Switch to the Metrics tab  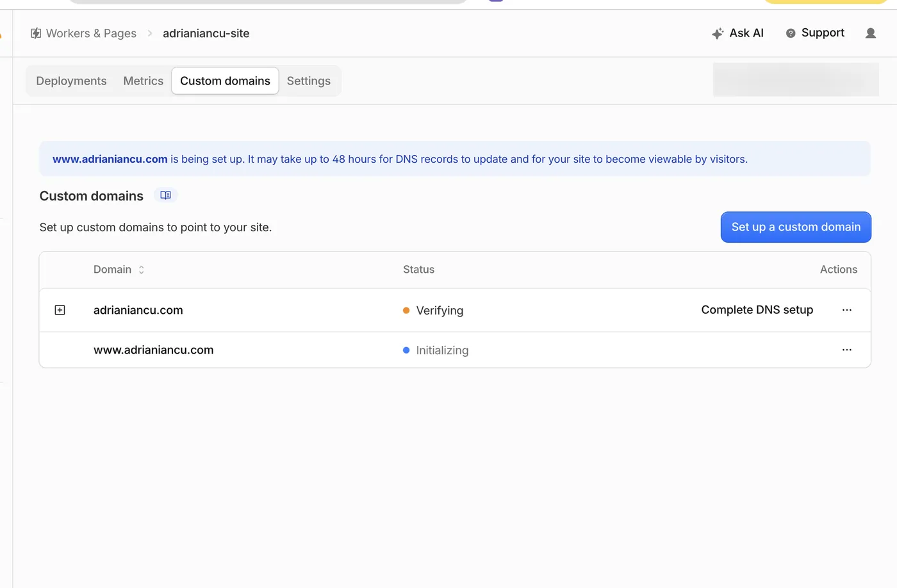[x=143, y=81]
